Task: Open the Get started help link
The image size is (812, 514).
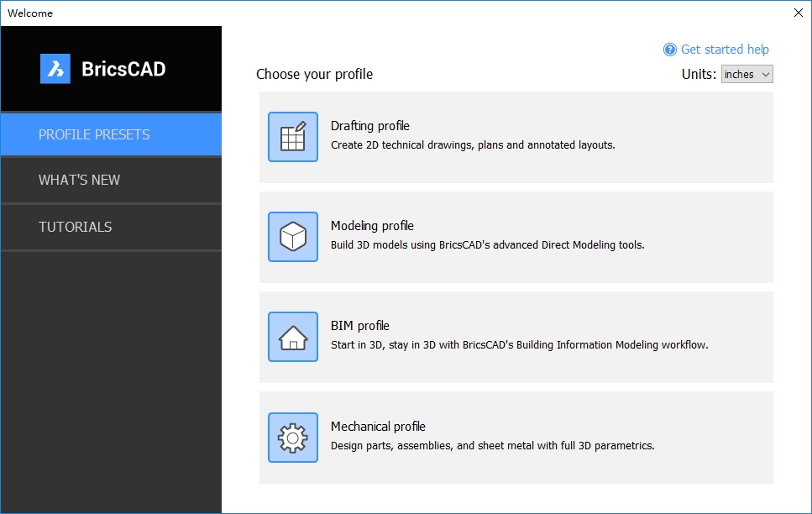Action: [x=725, y=50]
